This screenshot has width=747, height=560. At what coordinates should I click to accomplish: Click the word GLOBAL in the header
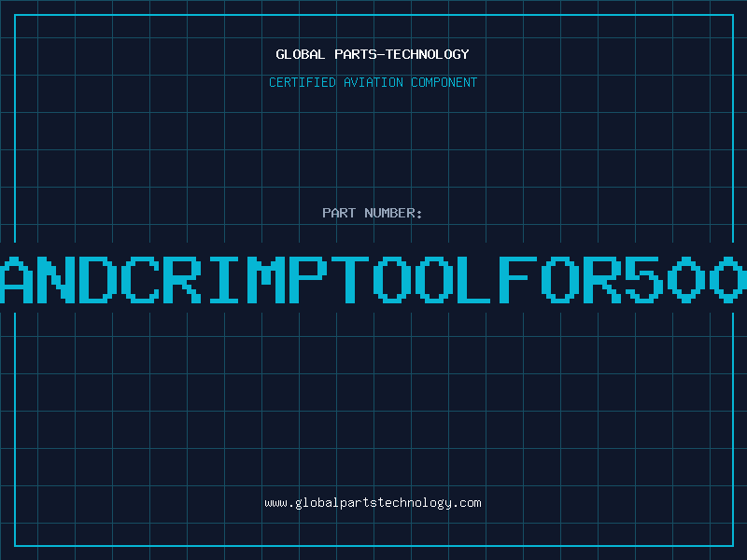click(x=300, y=54)
